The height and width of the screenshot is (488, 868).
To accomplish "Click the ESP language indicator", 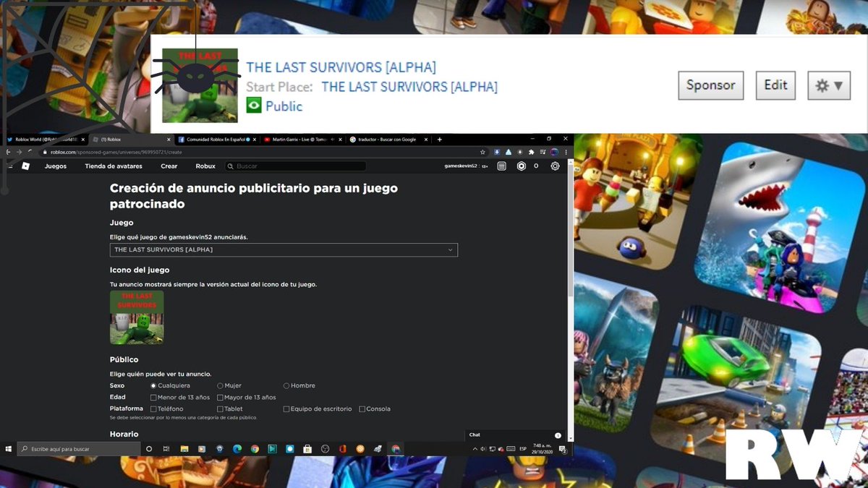I will tap(523, 449).
